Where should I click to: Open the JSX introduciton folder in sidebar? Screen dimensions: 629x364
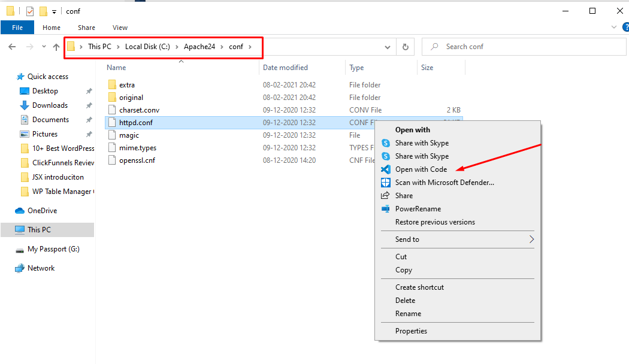click(58, 177)
